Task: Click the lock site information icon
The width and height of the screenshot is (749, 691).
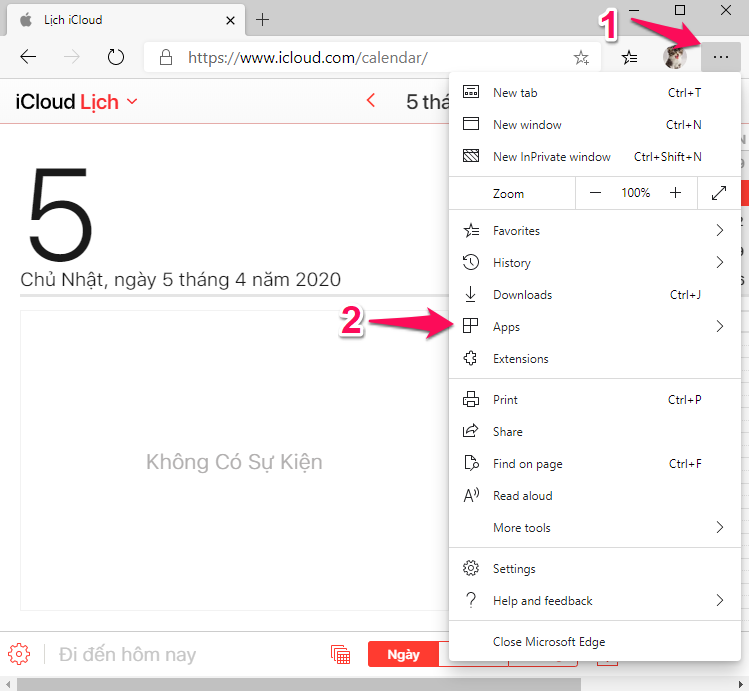Action: pos(166,57)
